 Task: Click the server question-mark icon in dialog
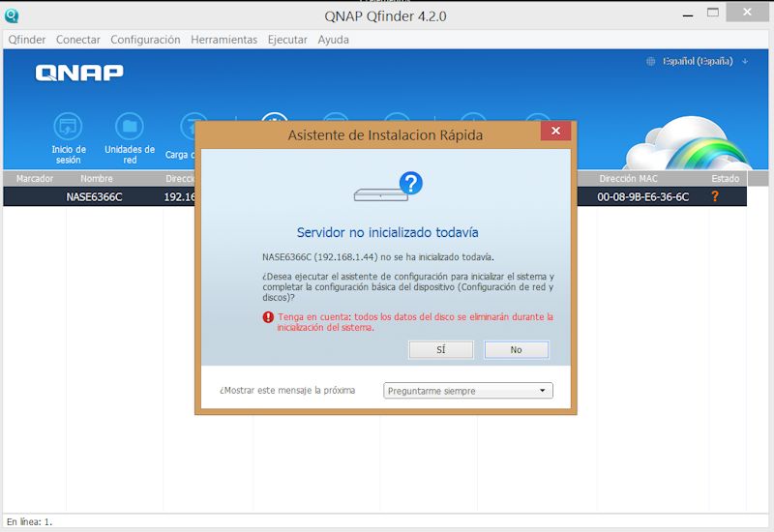pyautogui.click(x=388, y=186)
